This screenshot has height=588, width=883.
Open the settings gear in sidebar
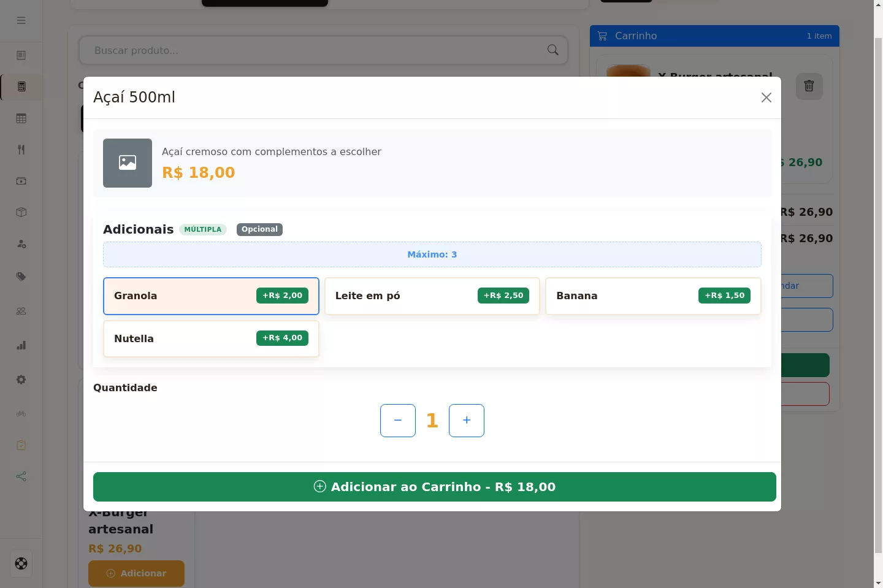pos(21,380)
